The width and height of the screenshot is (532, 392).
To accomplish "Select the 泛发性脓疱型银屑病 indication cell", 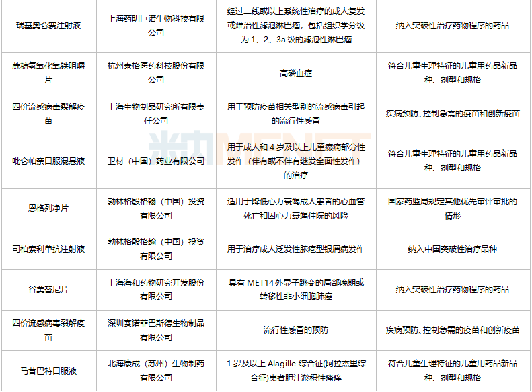I will pos(296,249).
